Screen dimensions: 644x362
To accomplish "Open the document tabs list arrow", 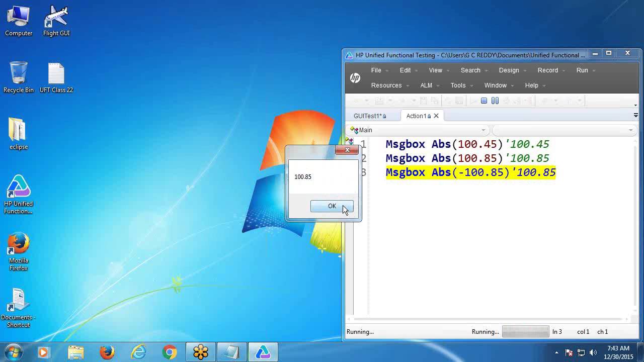I will [x=635, y=115].
